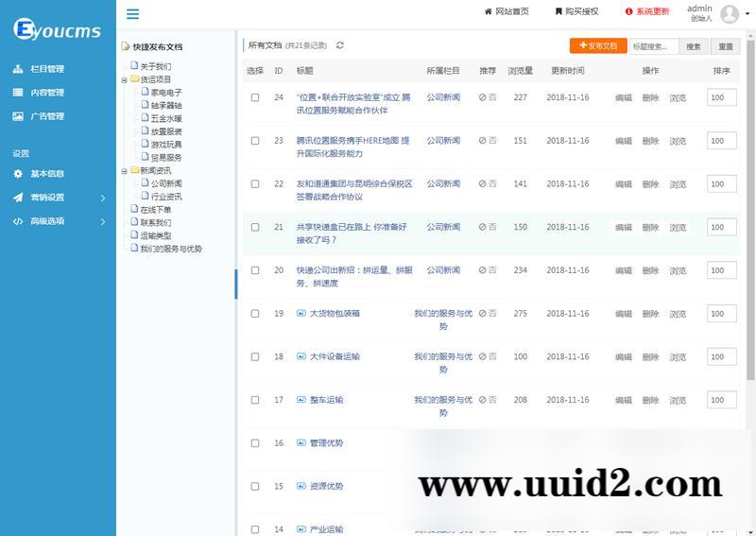
Task: Open 基本信息 settings
Action: click(39, 174)
